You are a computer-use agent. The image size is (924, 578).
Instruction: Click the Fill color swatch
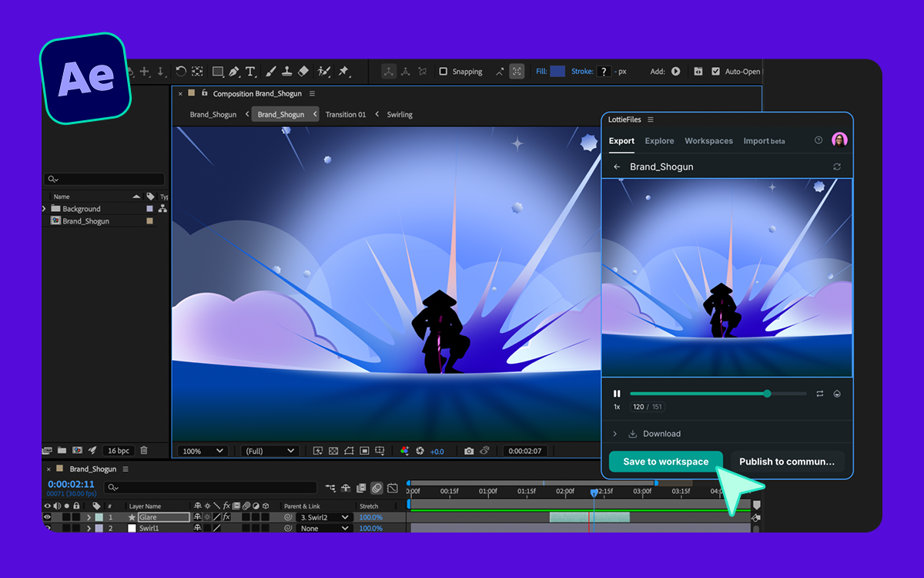click(x=557, y=72)
